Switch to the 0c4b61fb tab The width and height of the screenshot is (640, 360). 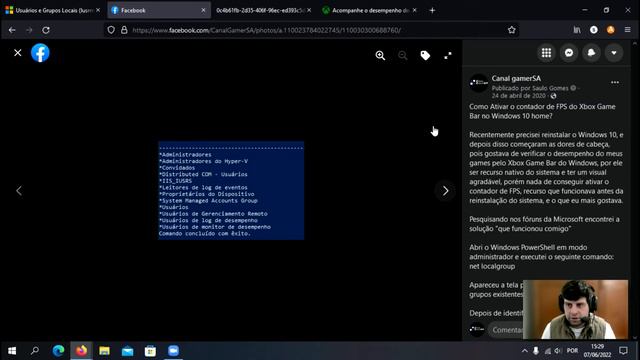(260, 10)
